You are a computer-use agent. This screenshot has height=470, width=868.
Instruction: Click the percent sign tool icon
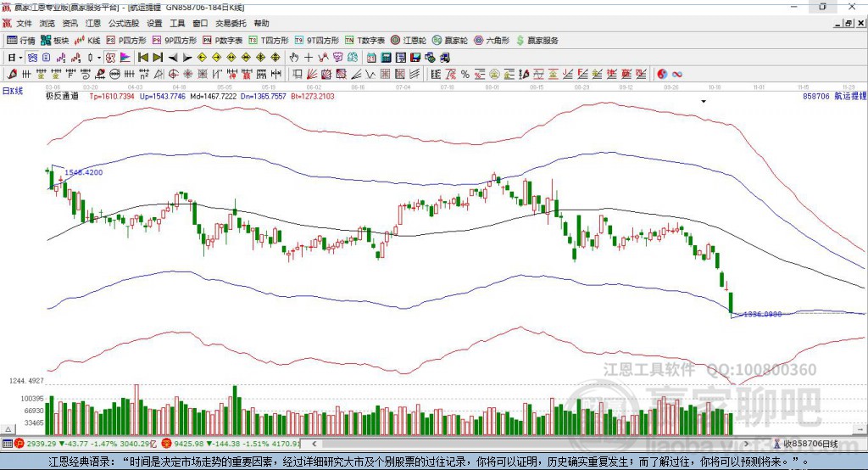click(x=465, y=75)
